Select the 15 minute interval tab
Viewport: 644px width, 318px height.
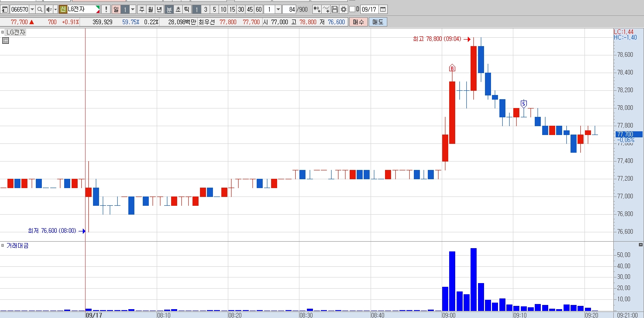tap(232, 9)
